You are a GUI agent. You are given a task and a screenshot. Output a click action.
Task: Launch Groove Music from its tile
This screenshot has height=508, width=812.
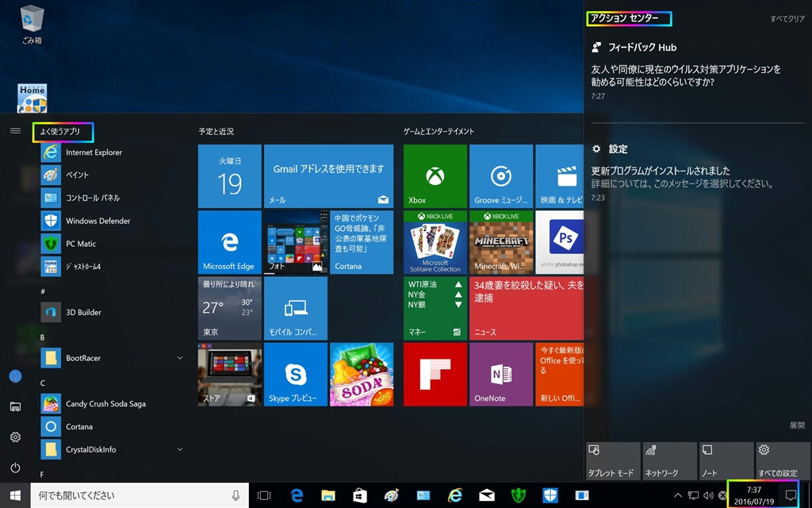coord(500,176)
